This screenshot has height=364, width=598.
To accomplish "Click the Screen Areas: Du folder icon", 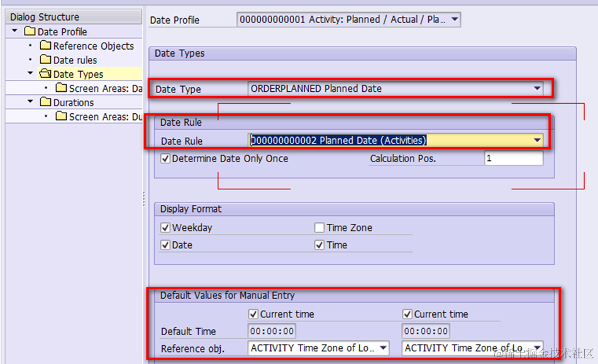I will point(61,116).
